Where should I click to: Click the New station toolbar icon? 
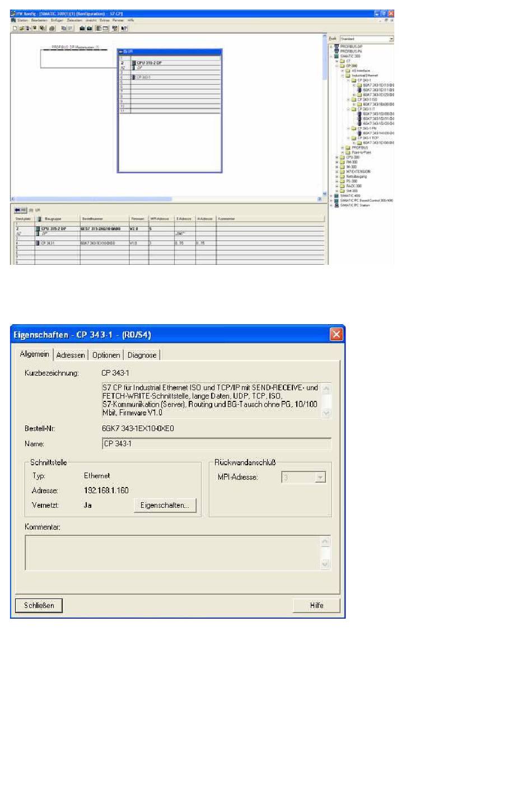(x=15, y=28)
